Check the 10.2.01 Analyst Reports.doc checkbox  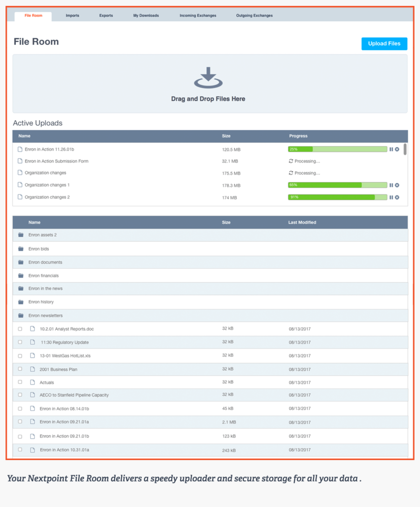20,329
